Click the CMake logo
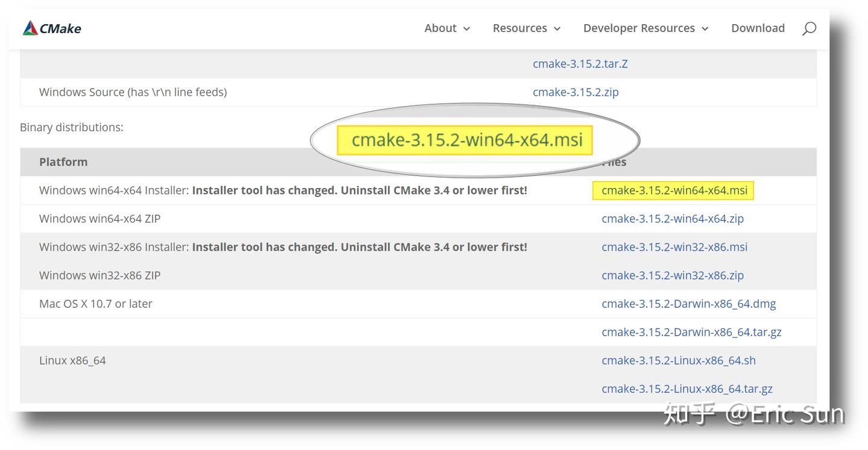868x450 pixels. (x=52, y=28)
